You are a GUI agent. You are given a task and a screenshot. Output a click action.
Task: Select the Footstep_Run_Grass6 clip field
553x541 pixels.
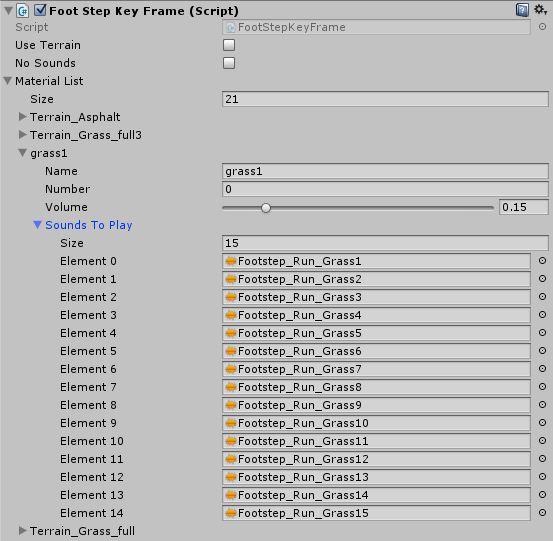376,351
